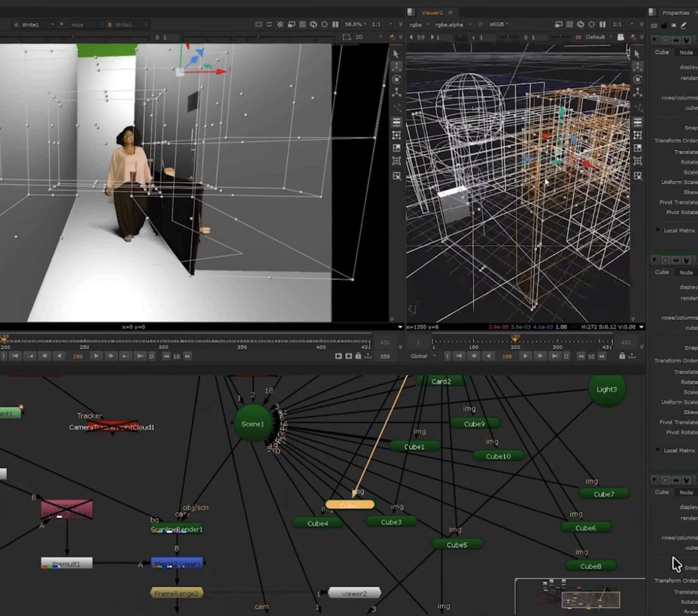The width and height of the screenshot is (698, 616).
Task: Play backward in the left viewer
Action: click(x=59, y=356)
